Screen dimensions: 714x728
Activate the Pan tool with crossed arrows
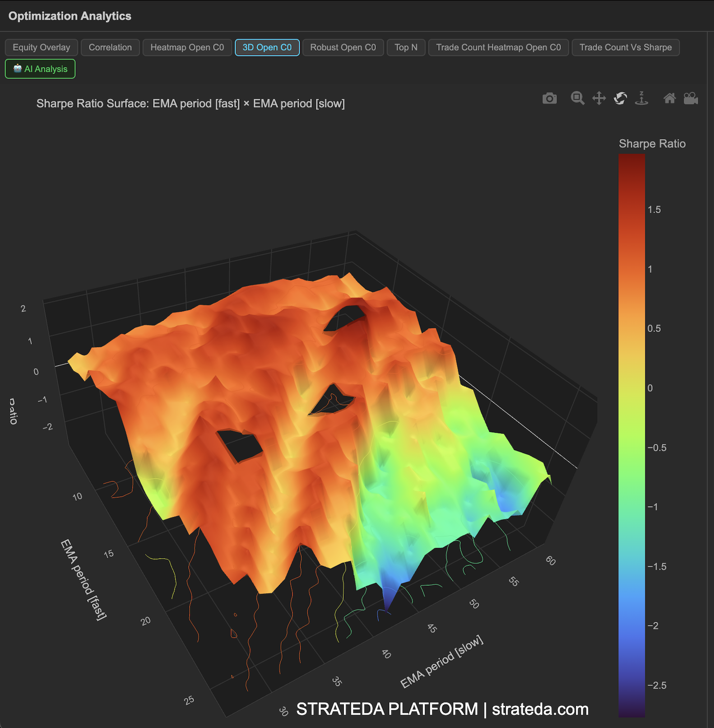point(599,98)
